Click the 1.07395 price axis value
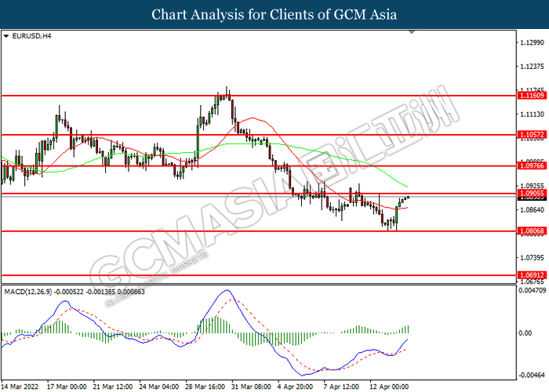Screen dimensions: 549x392 click(x=533, y=258)
